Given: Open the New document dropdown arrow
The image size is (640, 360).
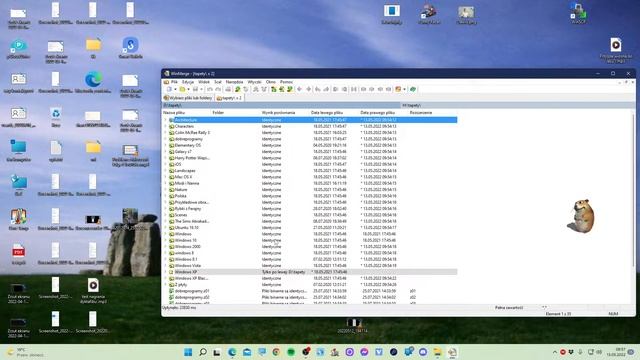Looking at the screenshot, I should click(175, 89).
